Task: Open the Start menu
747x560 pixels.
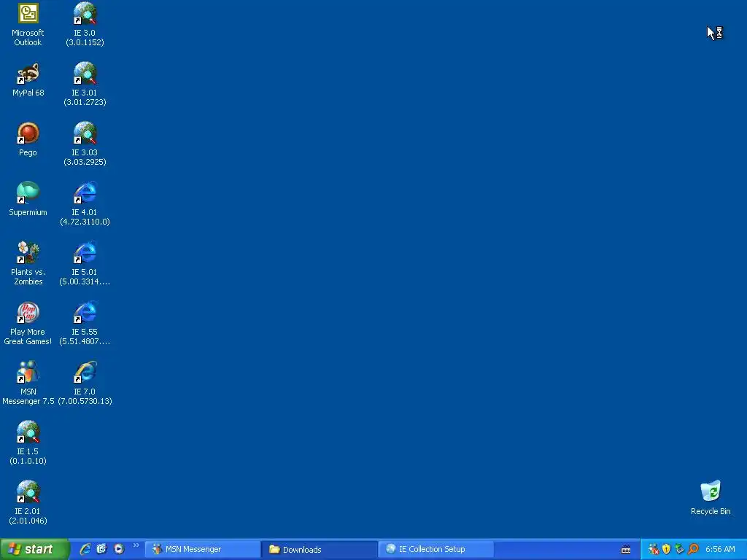Action: [x=34, y=549]
